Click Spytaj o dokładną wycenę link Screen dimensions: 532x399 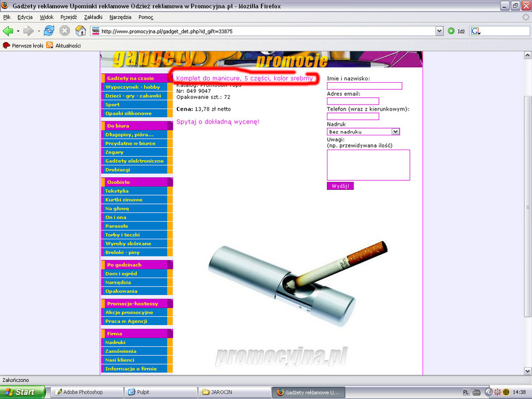point(218,121)
